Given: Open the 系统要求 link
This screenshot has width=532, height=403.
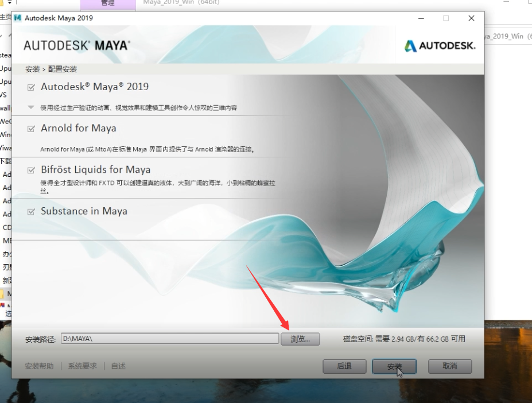Looking at the screenshot, I should (x=83, y=366).
